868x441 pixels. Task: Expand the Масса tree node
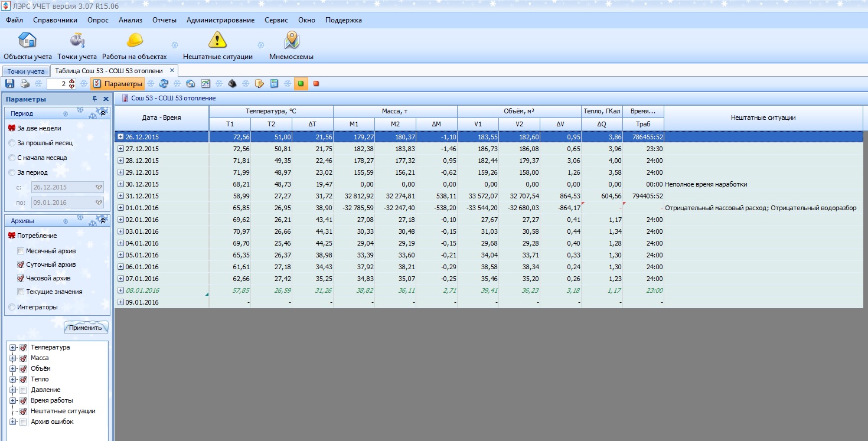(13, 358)
